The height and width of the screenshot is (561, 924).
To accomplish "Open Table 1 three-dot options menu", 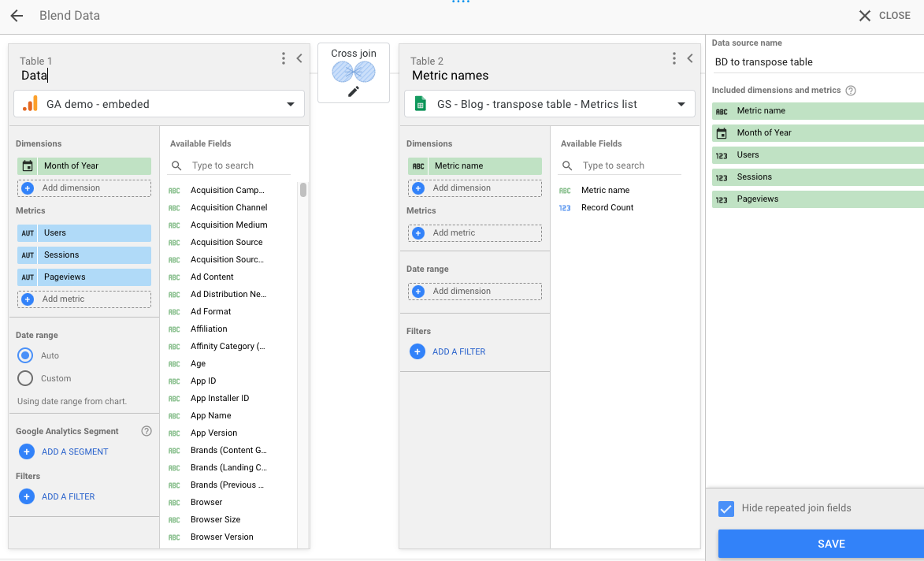I will [284, 58].
